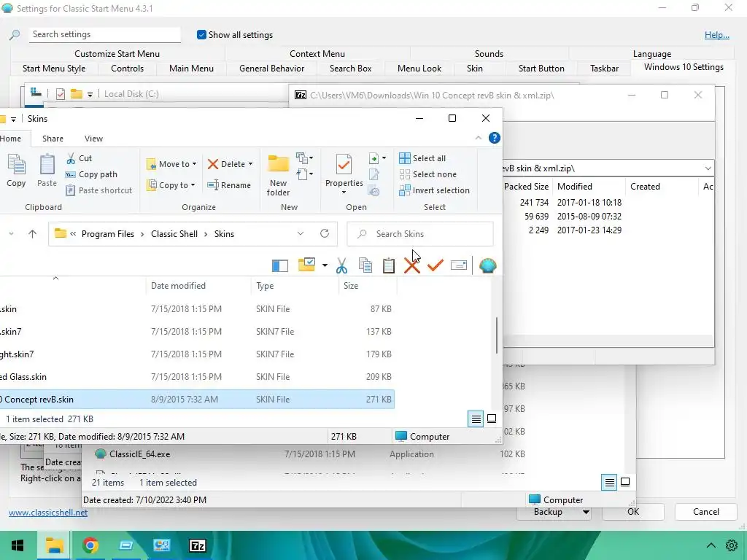Open Skins window help question mark

pos(495,138)
